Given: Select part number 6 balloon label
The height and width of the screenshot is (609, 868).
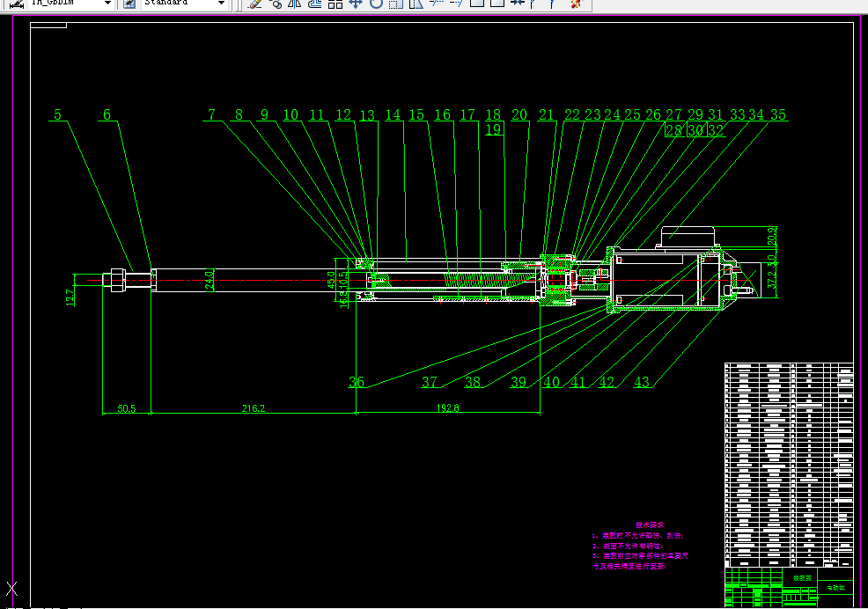Looking at the screenshot, I should (x=107, y=114).
